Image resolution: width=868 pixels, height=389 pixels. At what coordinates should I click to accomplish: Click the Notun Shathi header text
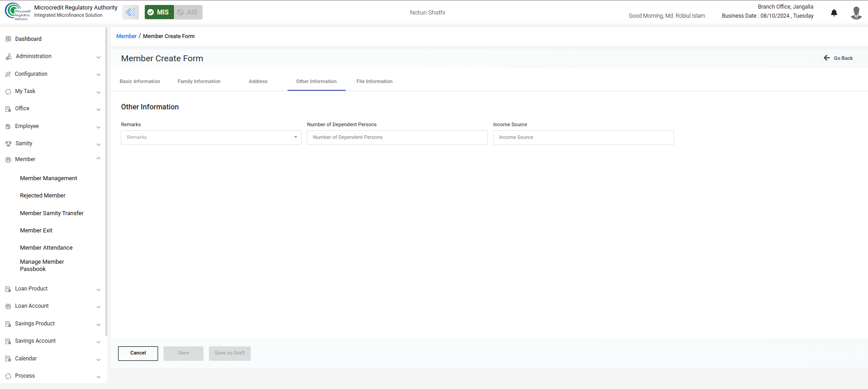point(427,13)
